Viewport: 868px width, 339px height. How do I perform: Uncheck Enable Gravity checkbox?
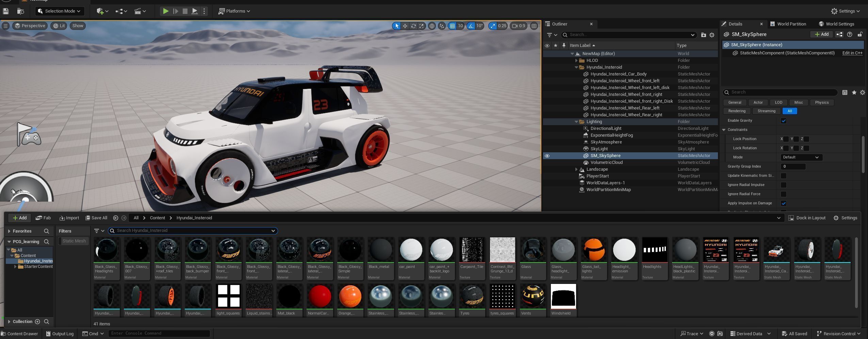point(784,121)
